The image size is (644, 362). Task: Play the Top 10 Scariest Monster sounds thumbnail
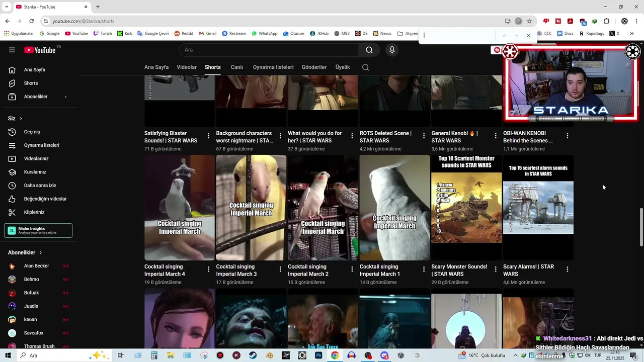(x=466, y=208)
